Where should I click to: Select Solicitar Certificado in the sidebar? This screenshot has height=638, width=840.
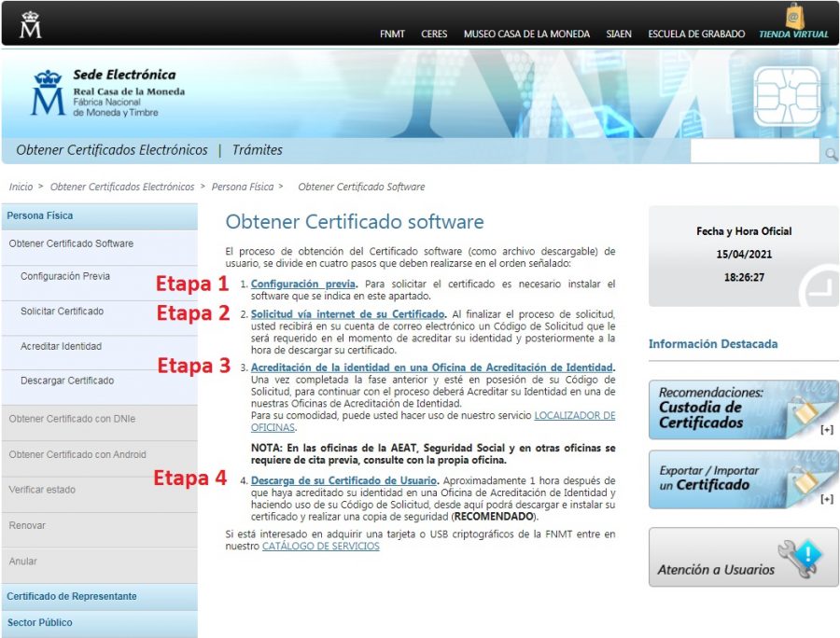click(63, 312)
